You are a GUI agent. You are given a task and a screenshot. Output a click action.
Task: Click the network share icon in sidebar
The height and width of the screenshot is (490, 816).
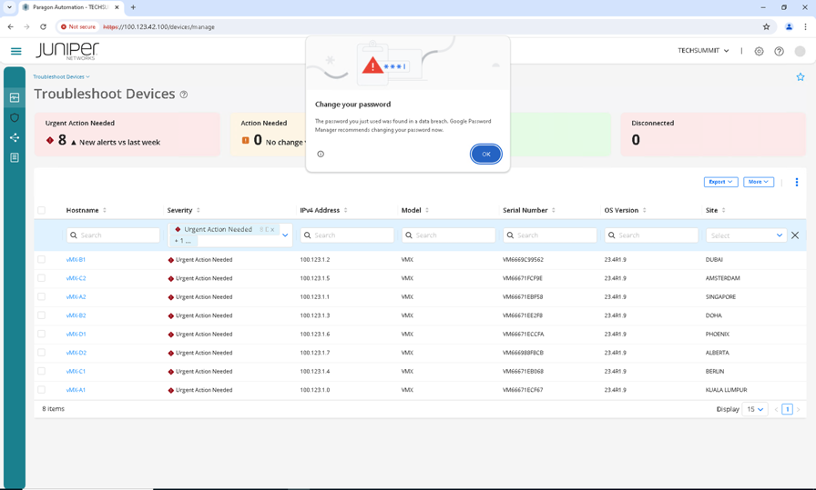[14, 138]
